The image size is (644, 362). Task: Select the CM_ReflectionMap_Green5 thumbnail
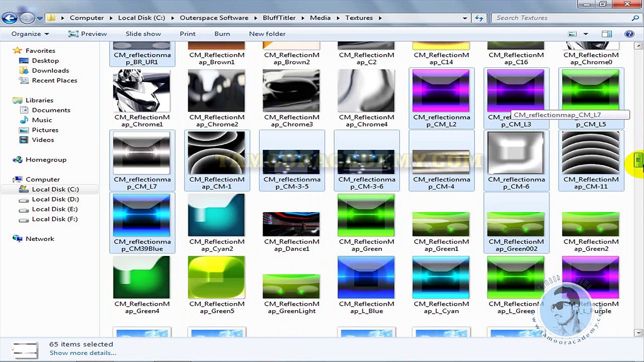tap(216, 278)
